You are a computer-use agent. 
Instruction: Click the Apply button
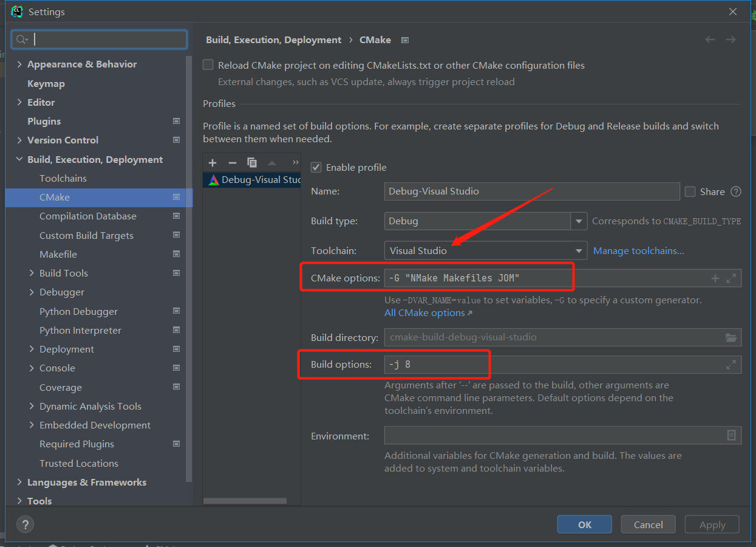pyautogui.click(x=712, y=525)
